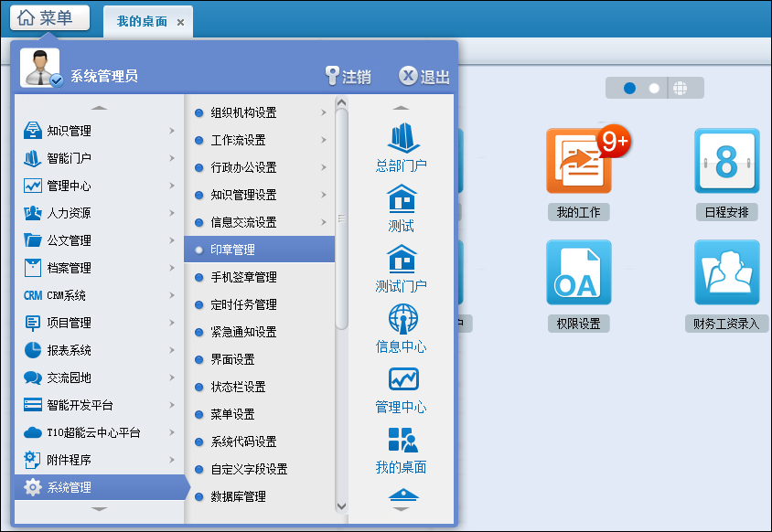
Task: Close the 我的桌面 tab
Action: [180, 22]
